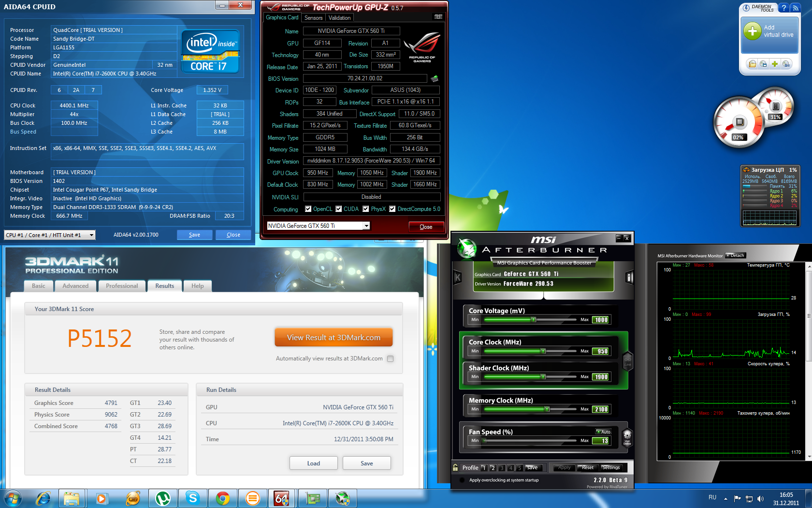This screenshot has height=508, width=812.
Task: Select Afterburner profile slot 2
Action: tap(493, 468)
